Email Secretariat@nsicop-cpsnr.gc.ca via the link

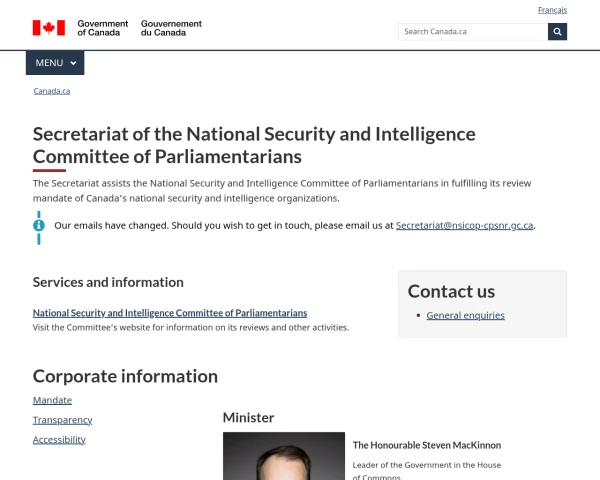point(464,225)
